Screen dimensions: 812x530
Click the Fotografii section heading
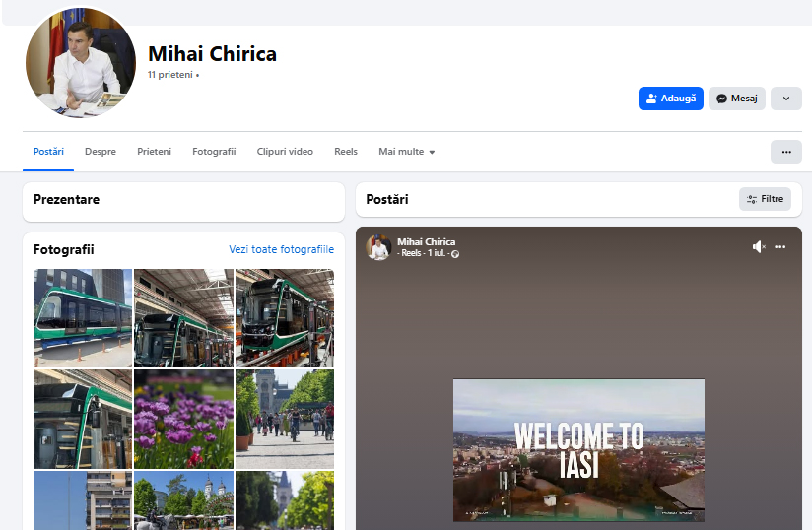click(64, 249)
